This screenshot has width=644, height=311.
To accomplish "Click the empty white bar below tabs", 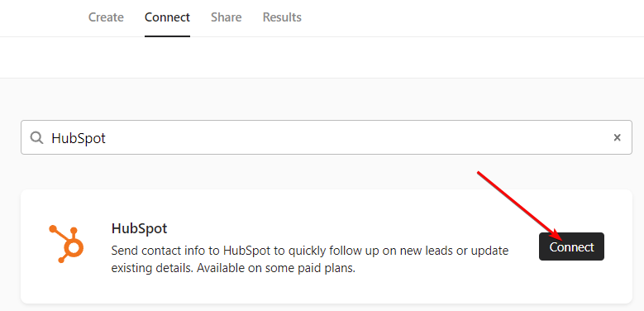I will pyautogui.click(x=322, y=58).
